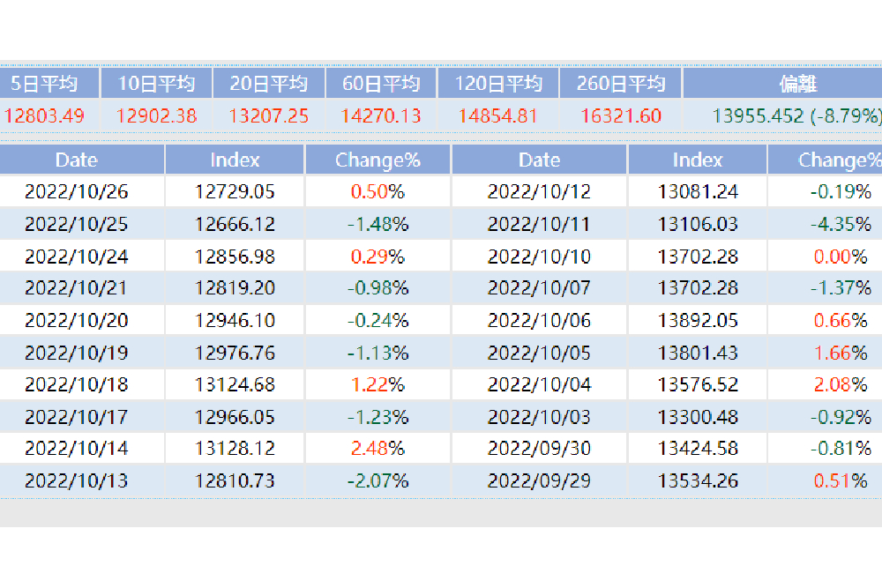Viewport: 882px width, 588px height.
Task: Select the 20-day average value 13207.25
Action: point(269,115)
